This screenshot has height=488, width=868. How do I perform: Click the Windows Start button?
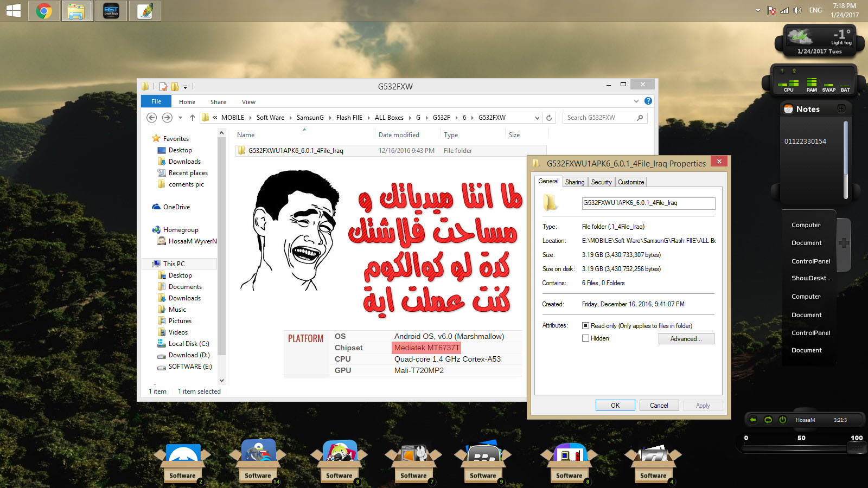(13, 11)
